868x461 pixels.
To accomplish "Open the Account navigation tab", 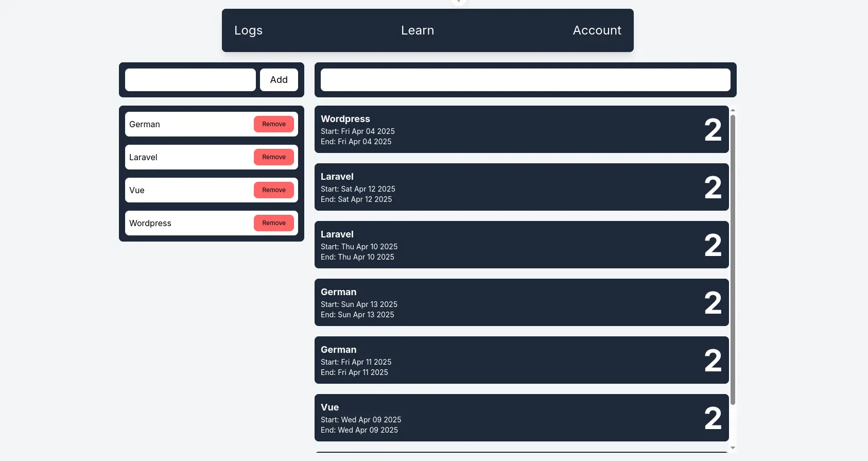I will tap(597, 30).
